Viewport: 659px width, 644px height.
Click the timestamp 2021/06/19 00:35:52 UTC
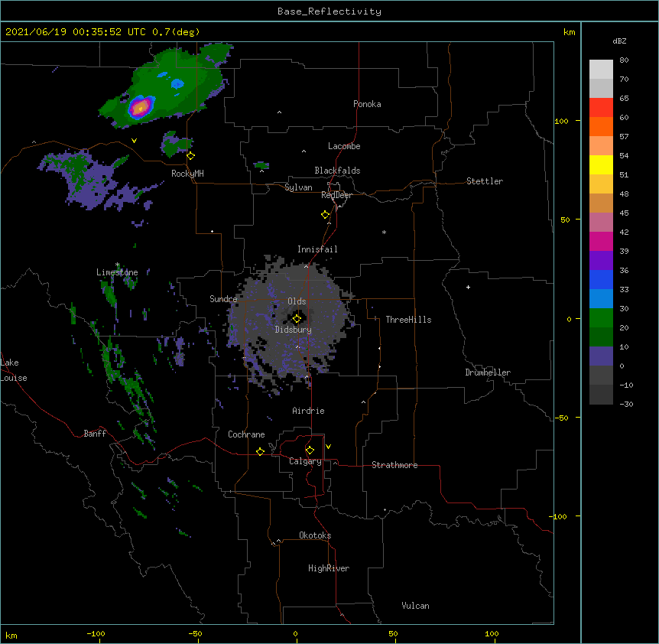coord(76,32)
